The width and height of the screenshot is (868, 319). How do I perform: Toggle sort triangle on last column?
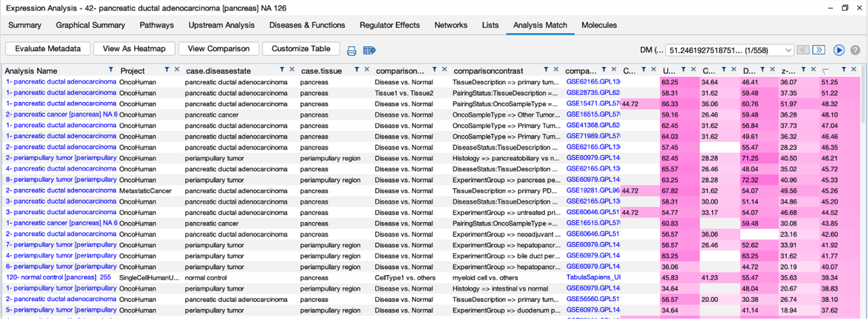coord(825,71)
